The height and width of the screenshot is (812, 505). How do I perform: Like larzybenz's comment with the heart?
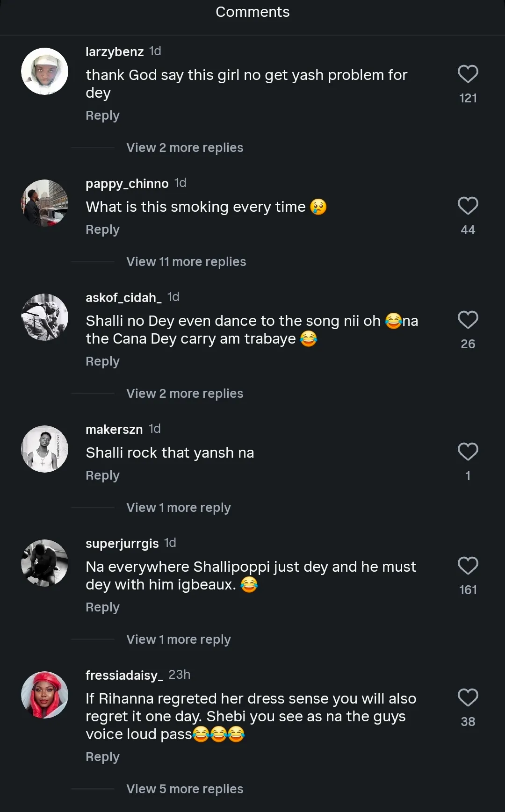click(468, 74)
